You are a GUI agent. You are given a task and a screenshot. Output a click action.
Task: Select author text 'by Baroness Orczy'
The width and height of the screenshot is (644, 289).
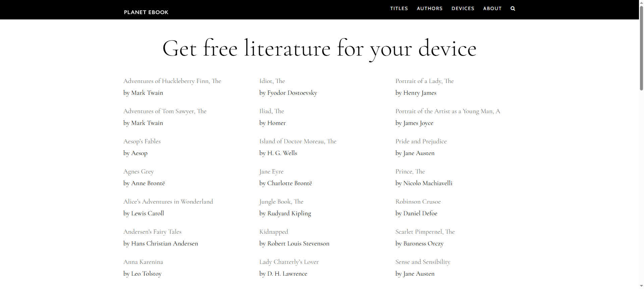420,243
